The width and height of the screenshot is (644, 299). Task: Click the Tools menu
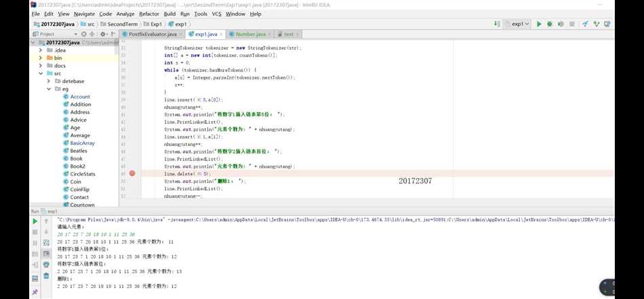coord(201,14)
